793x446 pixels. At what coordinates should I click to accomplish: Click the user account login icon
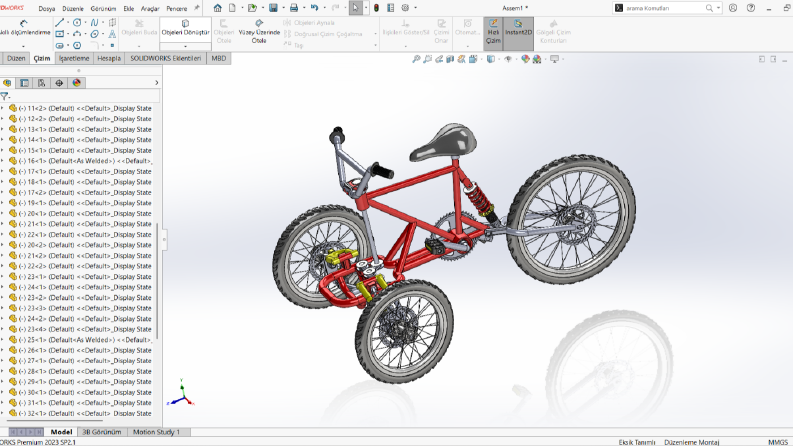733,8
